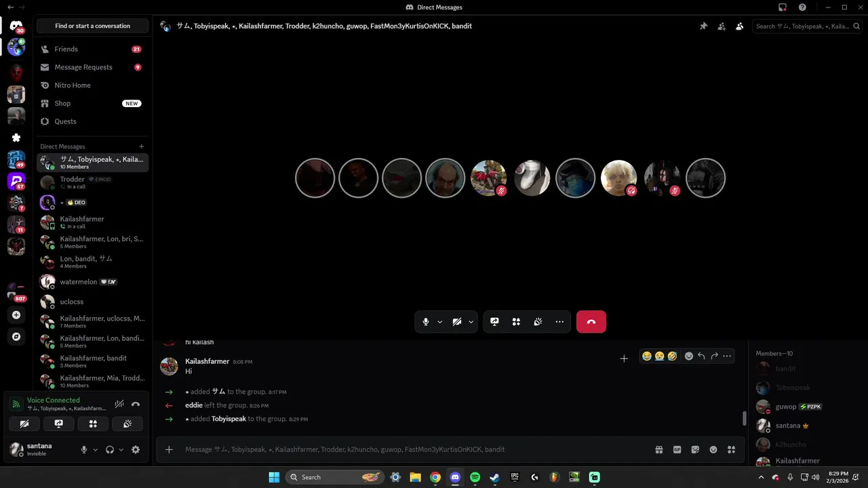The width and height of the screenshot is (868, 488).
Task: Mute microphone in the user panel
Action: click(x=84, y=449)
